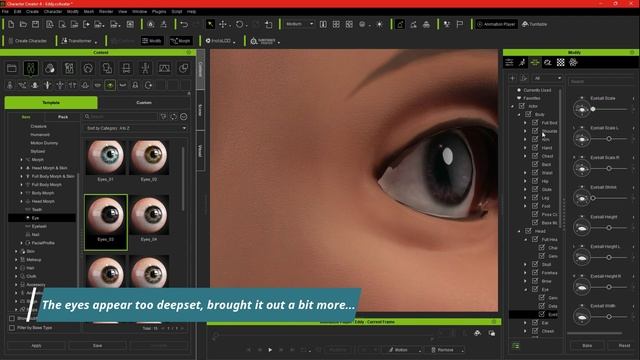The height and width of the screenshot is (360, 640).
Task: Adjust the Eyeball Width slider
Action: pos(609,316)
